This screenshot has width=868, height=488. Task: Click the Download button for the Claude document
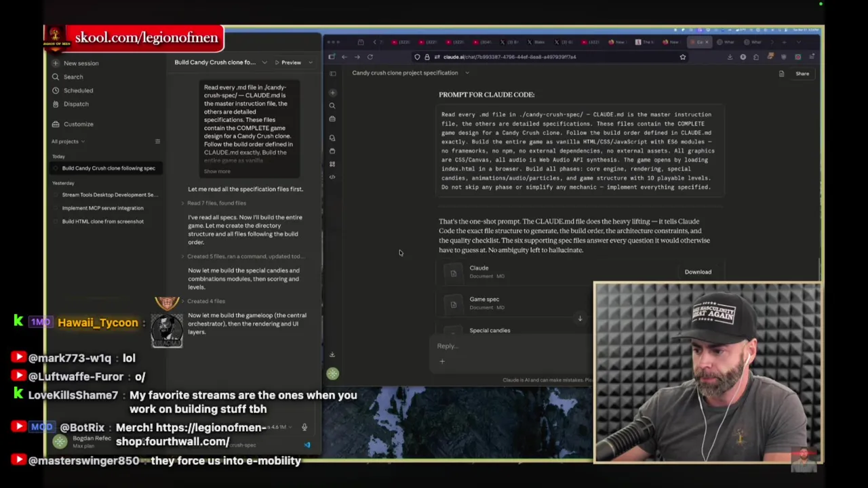(698, 272)
